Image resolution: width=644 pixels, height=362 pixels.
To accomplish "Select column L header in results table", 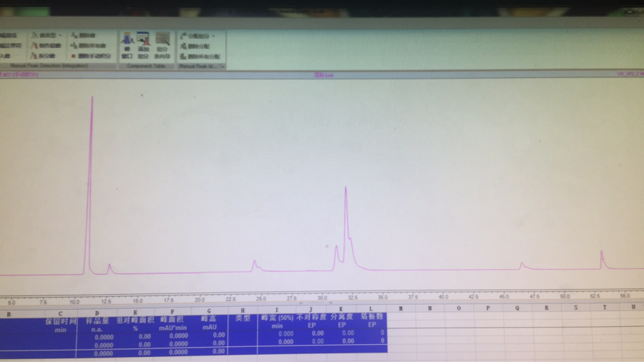I will 371,308.
